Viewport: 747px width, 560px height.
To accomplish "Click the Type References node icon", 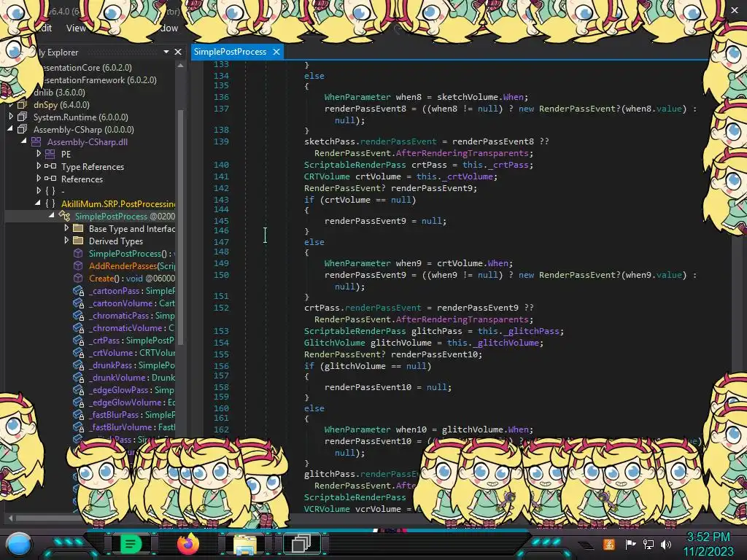I will point(50,167).
